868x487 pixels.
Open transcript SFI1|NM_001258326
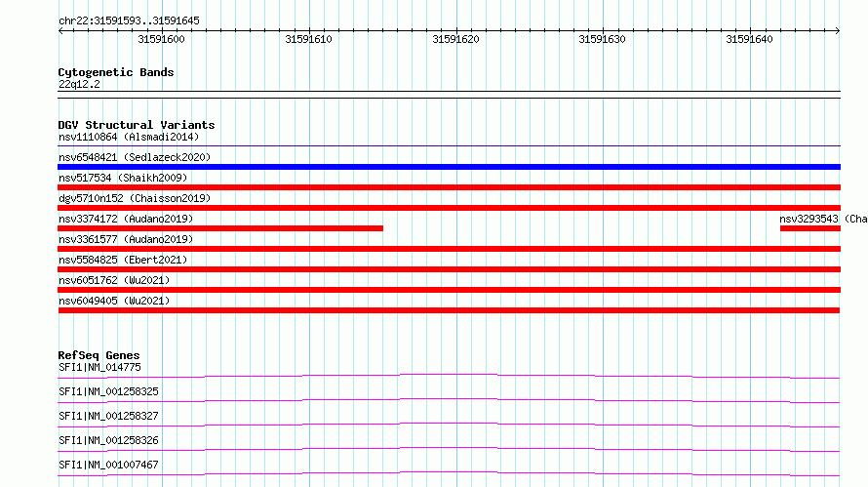coord(108,440)
